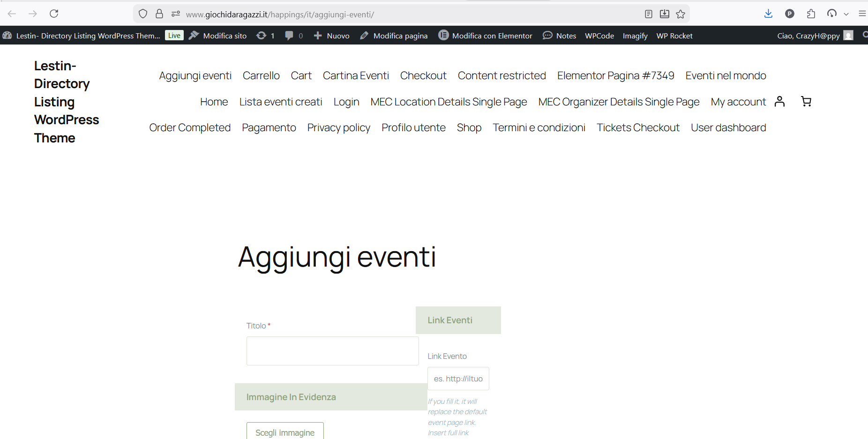This screenshot has height=439, width=868.
Task: Open the WP Rocket admin bar menu
Action: [x=674, y=36]
